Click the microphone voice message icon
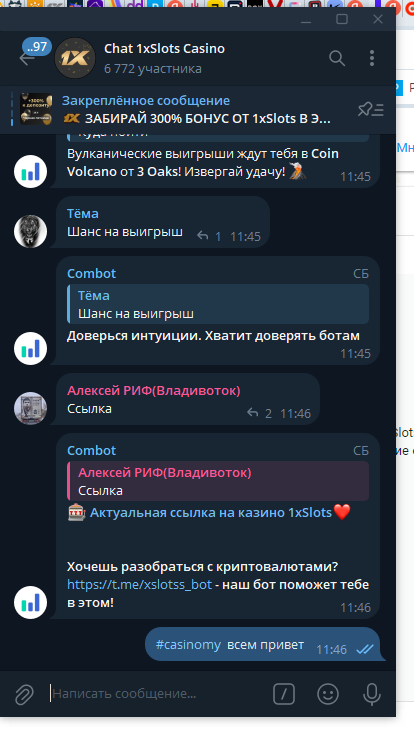This screenshot has height=730, width=414. click(x=372, y=694)
